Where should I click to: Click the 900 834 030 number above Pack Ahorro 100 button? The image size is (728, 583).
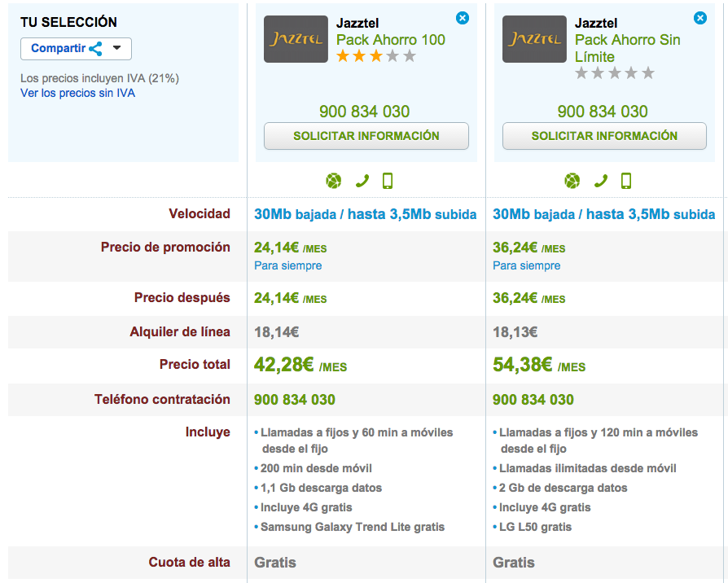[365, 112]
